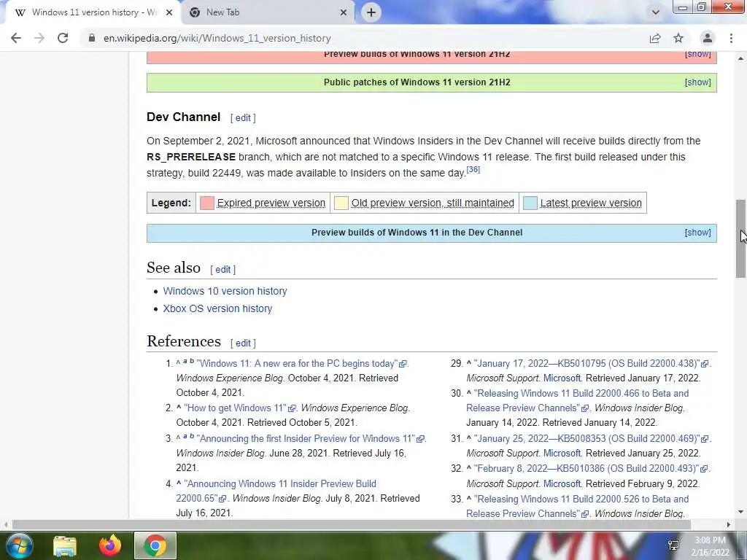Click the padlock site info icon
The height and width of the screenshot is (560, 747).
(x=92, y=38)
